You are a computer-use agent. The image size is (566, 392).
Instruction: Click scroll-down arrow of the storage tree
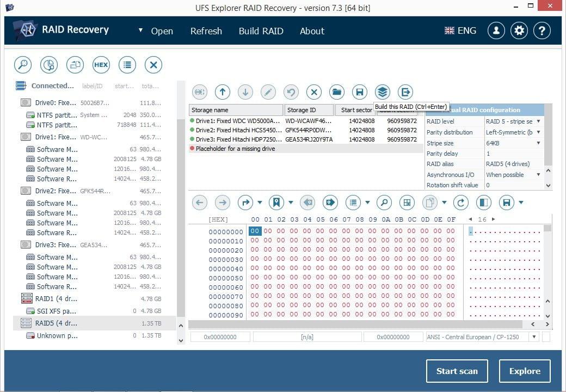[181, 340]
